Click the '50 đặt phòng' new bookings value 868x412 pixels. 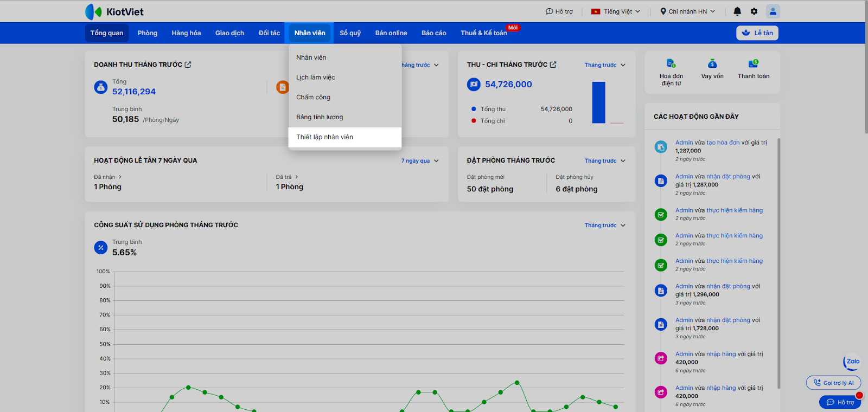tap(490, 189)
